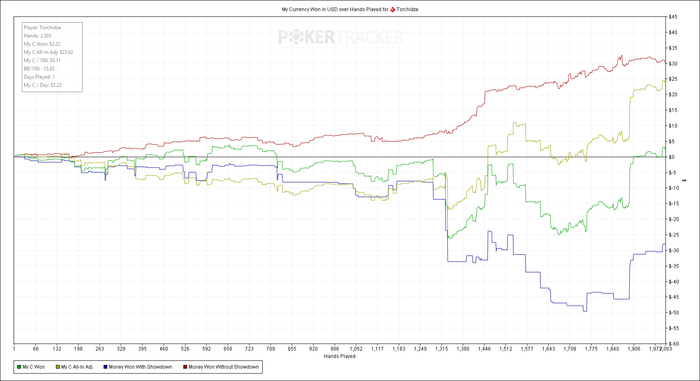Image resolution: width=700 pixels, height=381 pixels.
Task: Click the $-60 label on the y-axis
Action: tap(674, 344)
